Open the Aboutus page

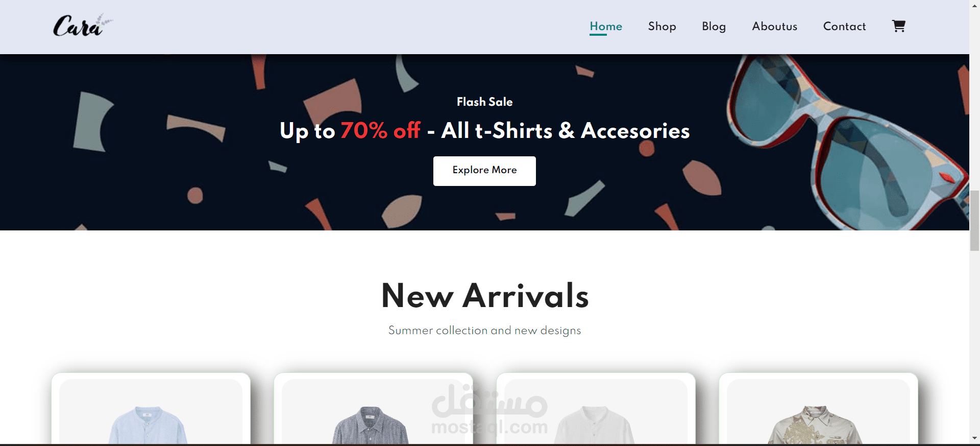pos(774,27)
